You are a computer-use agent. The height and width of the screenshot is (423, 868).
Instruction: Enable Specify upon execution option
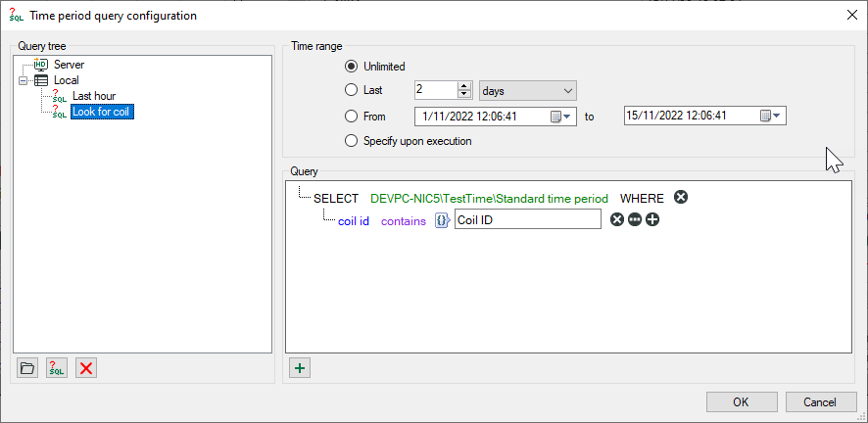point(352,141)
